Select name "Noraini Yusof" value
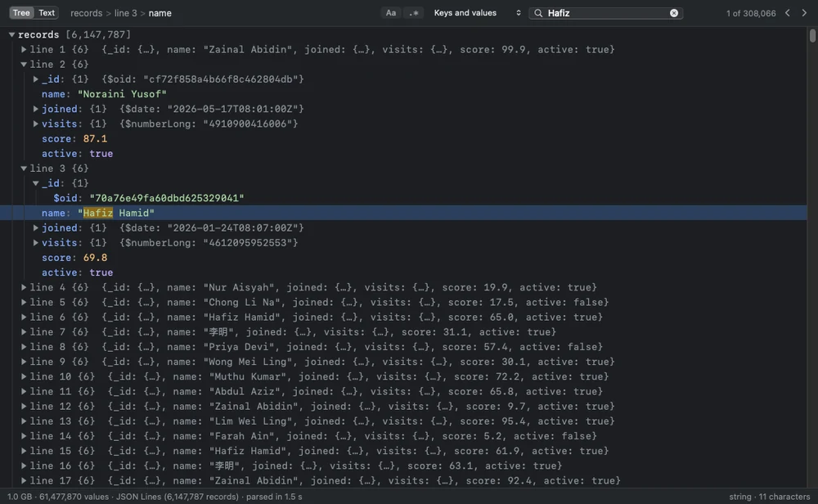 point(122,94)
